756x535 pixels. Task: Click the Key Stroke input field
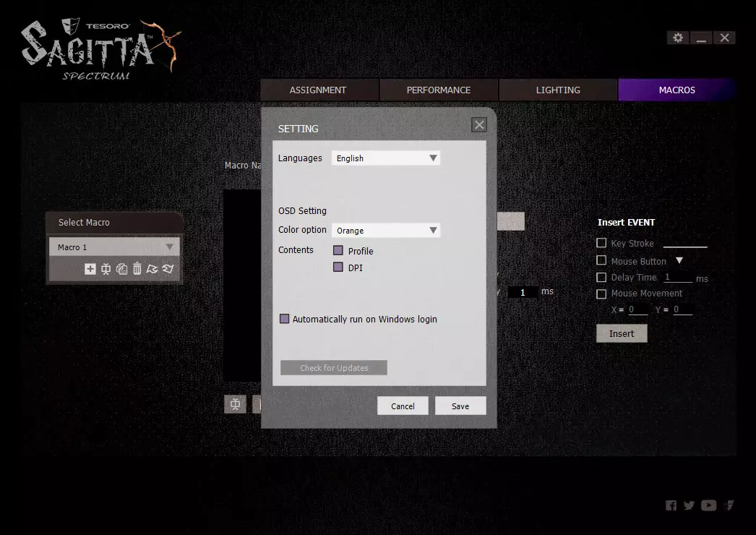click(x=685, y=243)
